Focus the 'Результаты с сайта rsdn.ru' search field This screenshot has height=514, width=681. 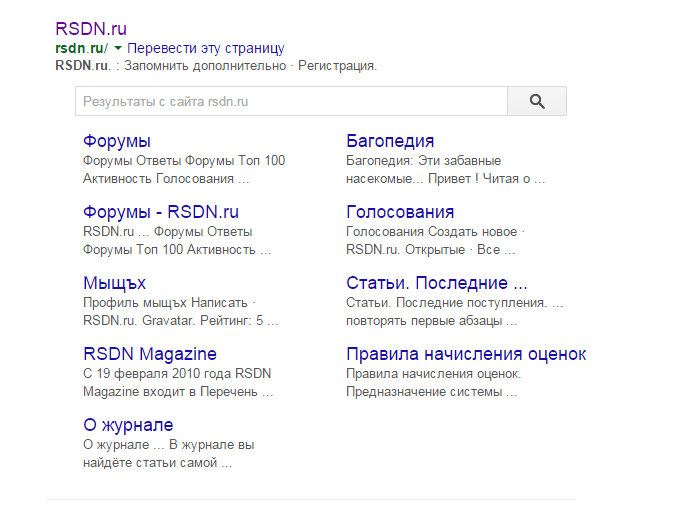[x=291, y=101]
